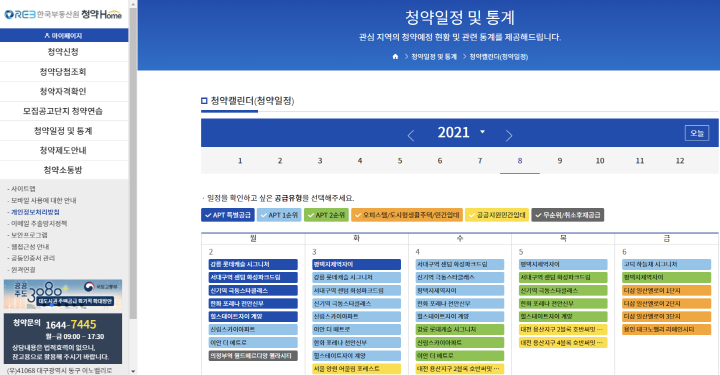This screenshot has height=375, width=720.
Task: Select month 6 tab
Action: point(439,161)
